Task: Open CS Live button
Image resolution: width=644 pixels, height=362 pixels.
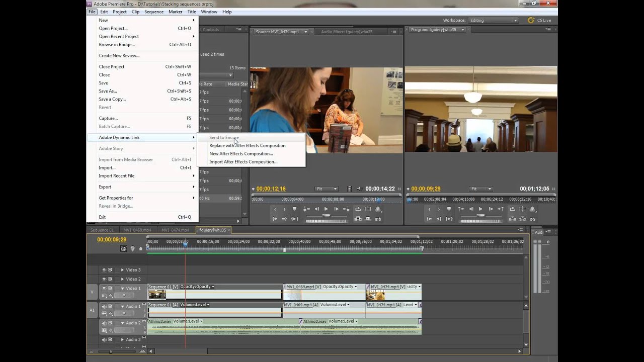Action: click(539, 20)
